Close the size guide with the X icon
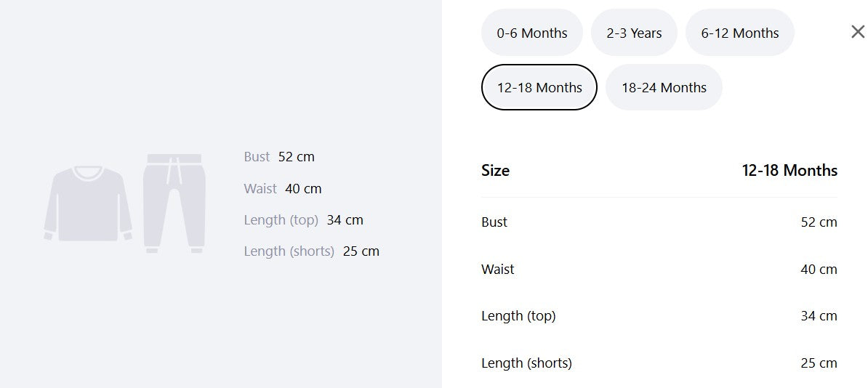 [x=858, y=31]
